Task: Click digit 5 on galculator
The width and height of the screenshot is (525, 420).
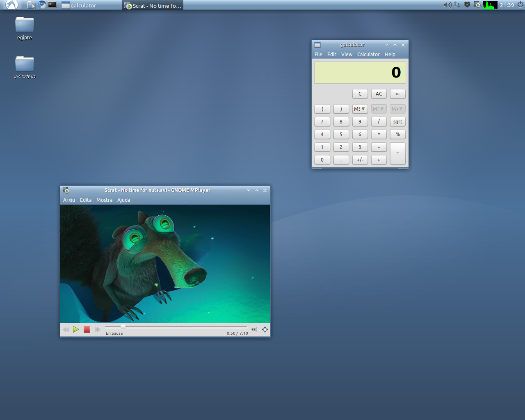Action: pyautogui.click(x=341, y=135)
